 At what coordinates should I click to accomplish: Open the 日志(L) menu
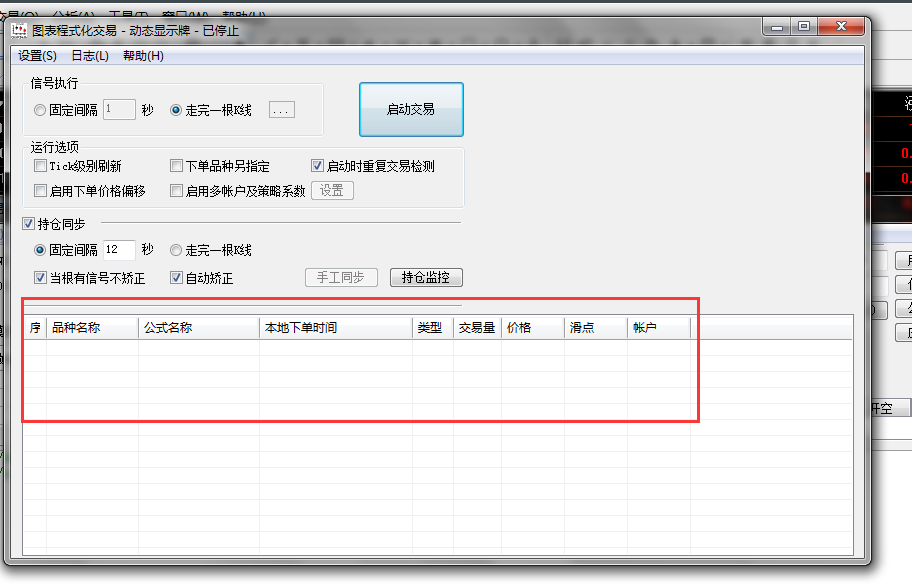(x=90, y=56)
